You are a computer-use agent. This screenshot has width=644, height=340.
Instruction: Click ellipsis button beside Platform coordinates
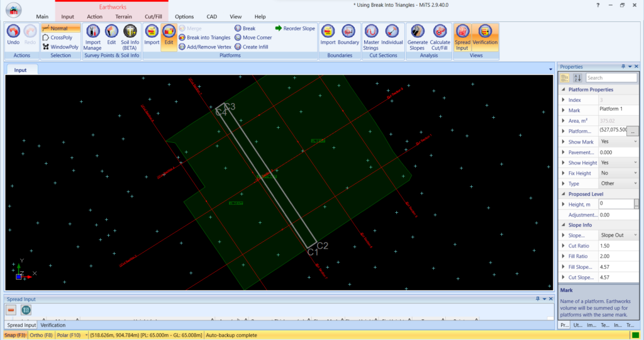pos(633,131)
